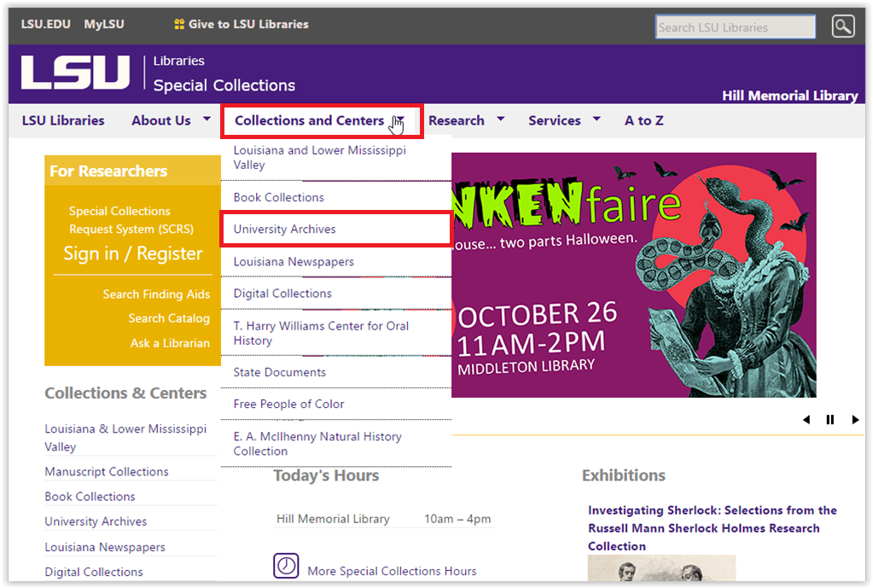The width and height of the screenshot is (873, 588).
Task: Click the clock icon by More Special Collections Hours
Action: (286, 565)
